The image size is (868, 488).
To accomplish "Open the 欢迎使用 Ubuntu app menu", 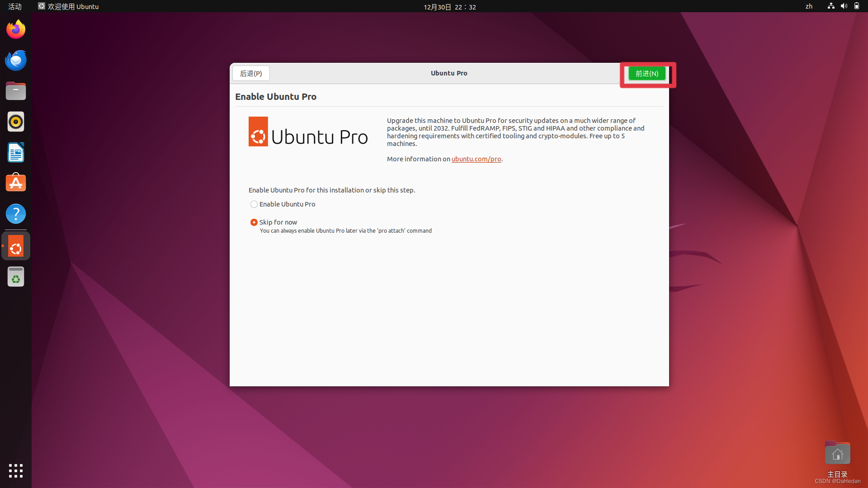I will pyautogui.click(x=69, y=6).
